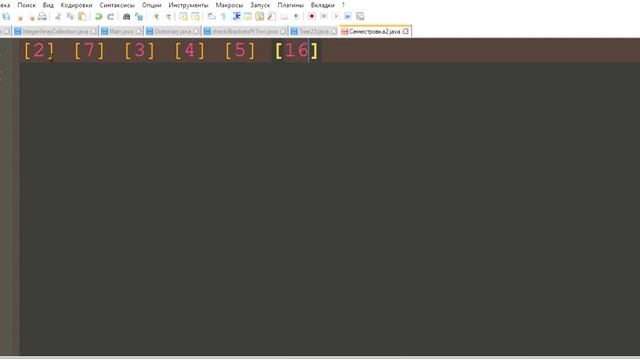640x360 pixels.
Task: Click the [3] text in editor
Action: (140, 51)
